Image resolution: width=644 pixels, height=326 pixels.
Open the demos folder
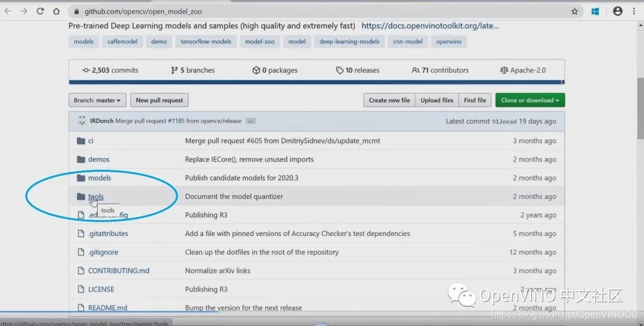point(98,159)
